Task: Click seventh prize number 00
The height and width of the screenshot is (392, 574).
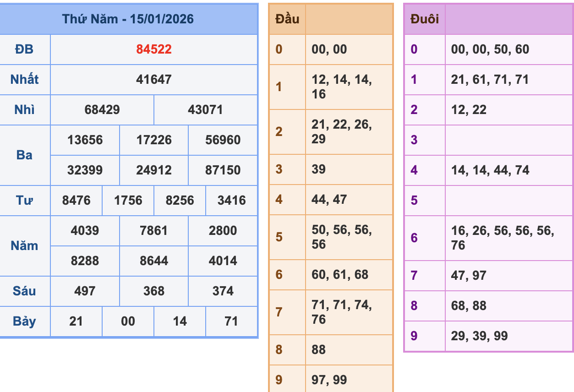Action: tap(128, 321)
